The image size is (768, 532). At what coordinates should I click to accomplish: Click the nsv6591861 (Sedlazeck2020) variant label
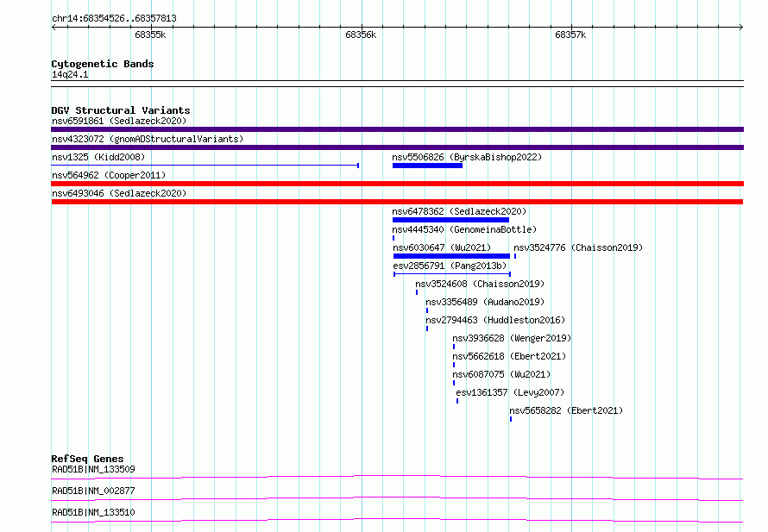119,121
